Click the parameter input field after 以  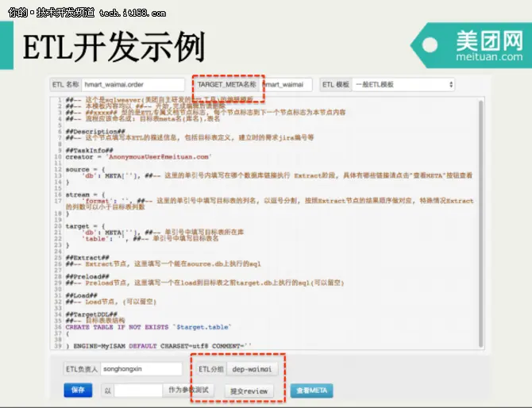click(138, 391)
